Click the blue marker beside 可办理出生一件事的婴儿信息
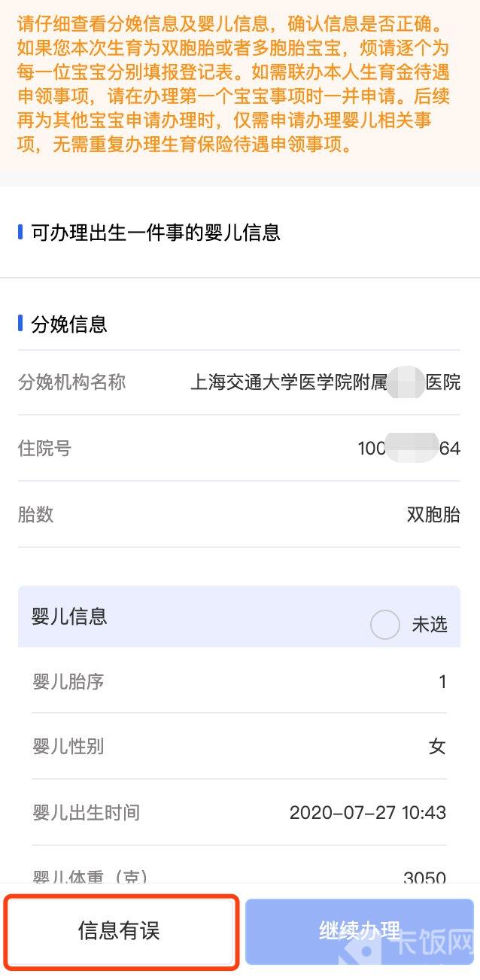The image size is (480, 980). (x=20, y=232)
